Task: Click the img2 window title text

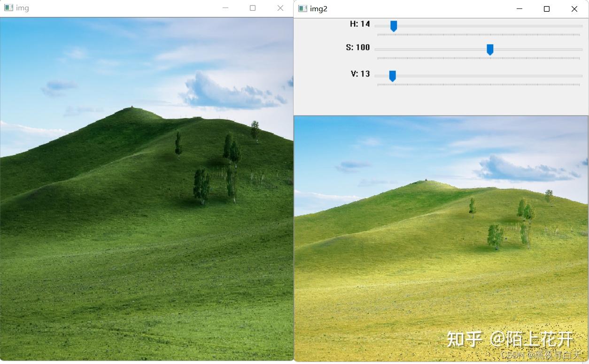Action: 318,8
